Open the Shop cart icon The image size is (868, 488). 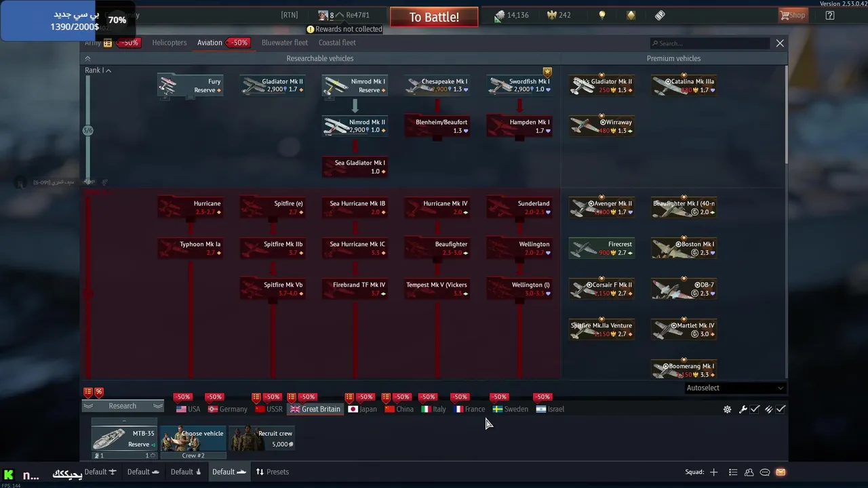785,15
